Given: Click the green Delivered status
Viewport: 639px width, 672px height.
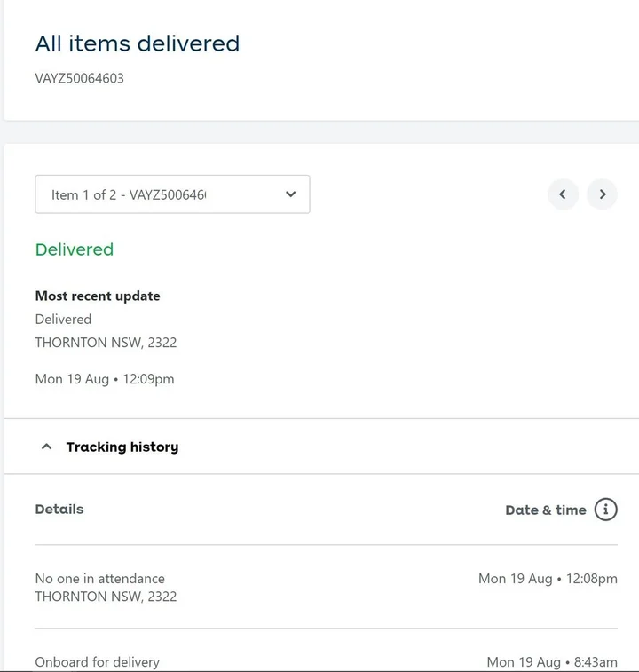Looking at the screenshot, I should [x=74, y=249].
